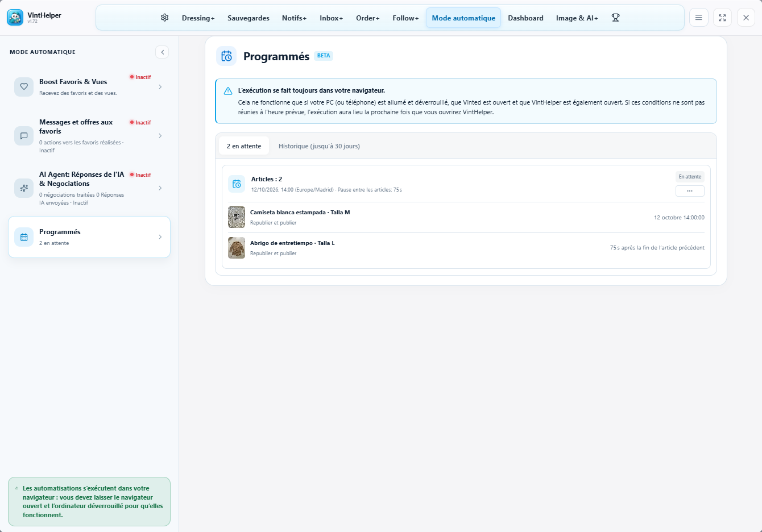The width and height of the screenshot is (762, 532).
Task: Select the '2 en attente' tab
Action: pyautogui.click(x=244, y=146)
